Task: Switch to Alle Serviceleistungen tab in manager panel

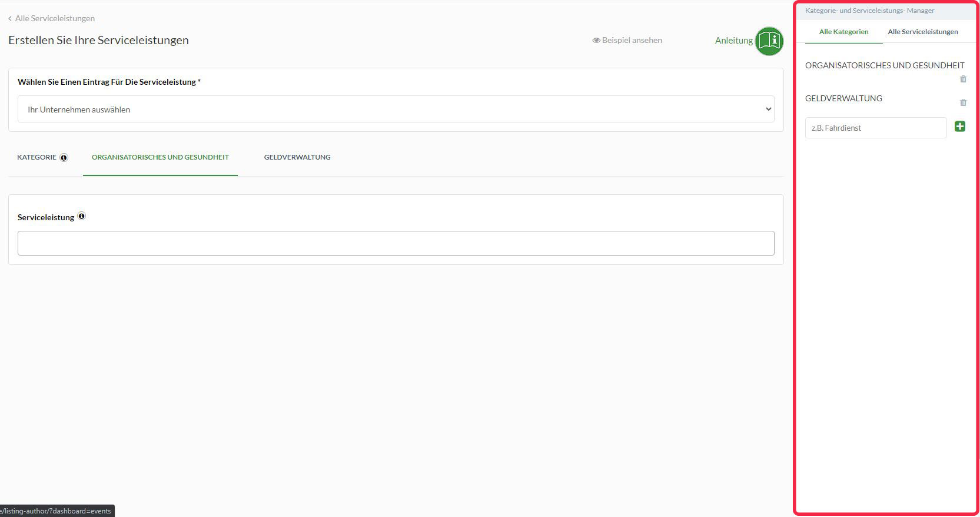Action: (x=922, y=32)
